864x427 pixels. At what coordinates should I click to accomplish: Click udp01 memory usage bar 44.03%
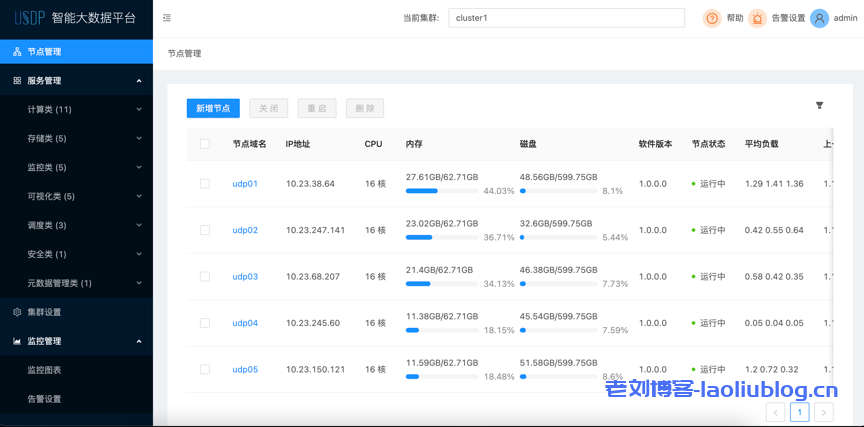(x=442, y=191)
